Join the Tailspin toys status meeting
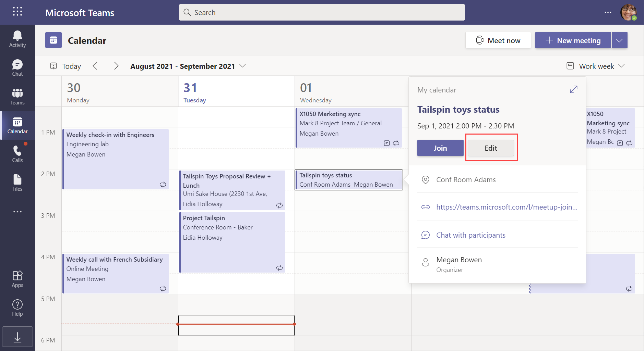 [x=440, y=148]
